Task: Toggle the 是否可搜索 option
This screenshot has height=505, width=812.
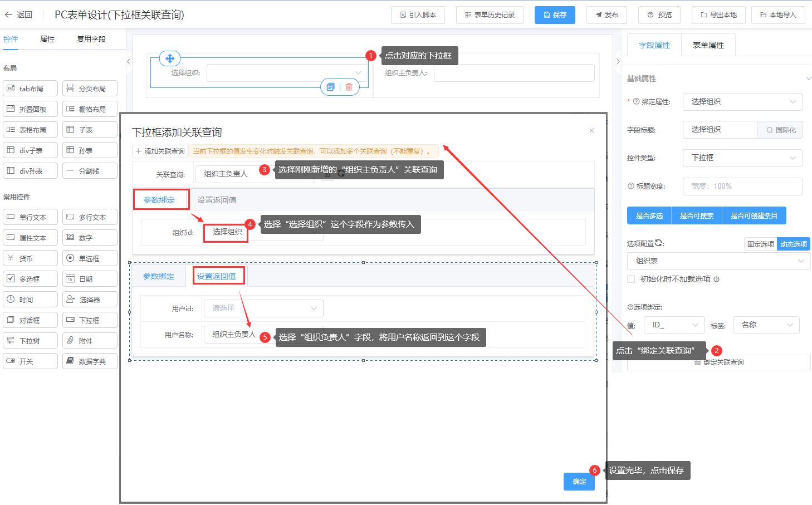Action: [697, 215]
